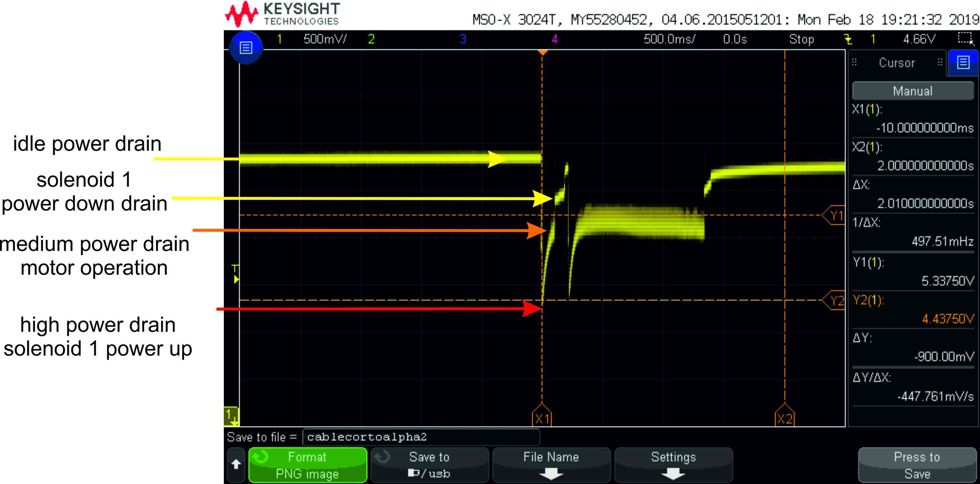Select channel 1 in the top status bar
This screenshot has height=484, width=980.
(280, 39)
